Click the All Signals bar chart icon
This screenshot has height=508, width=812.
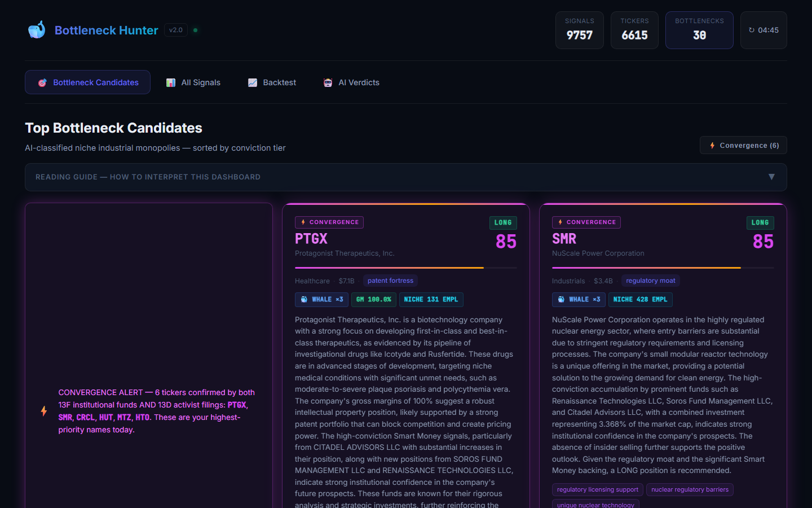(171, 83)
